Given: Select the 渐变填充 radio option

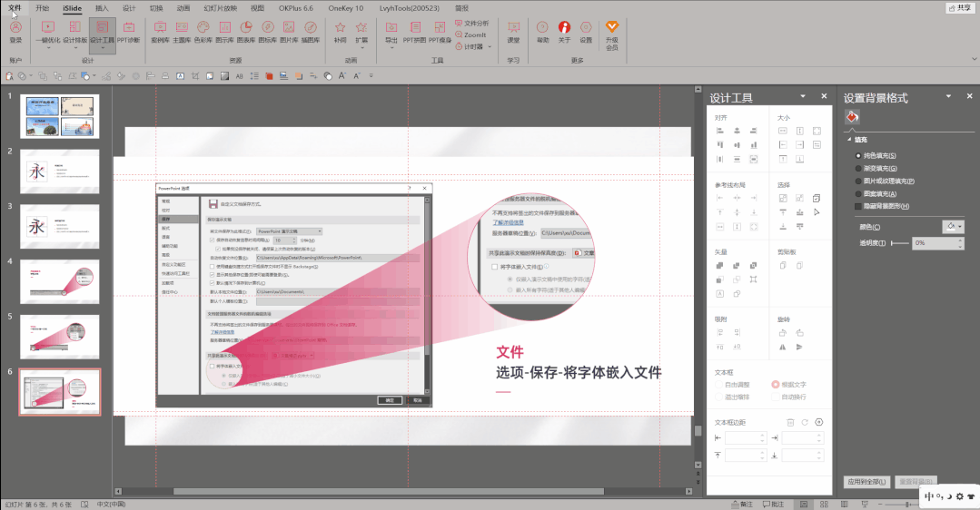Looking at the screenshot, I should coord(858,168).
